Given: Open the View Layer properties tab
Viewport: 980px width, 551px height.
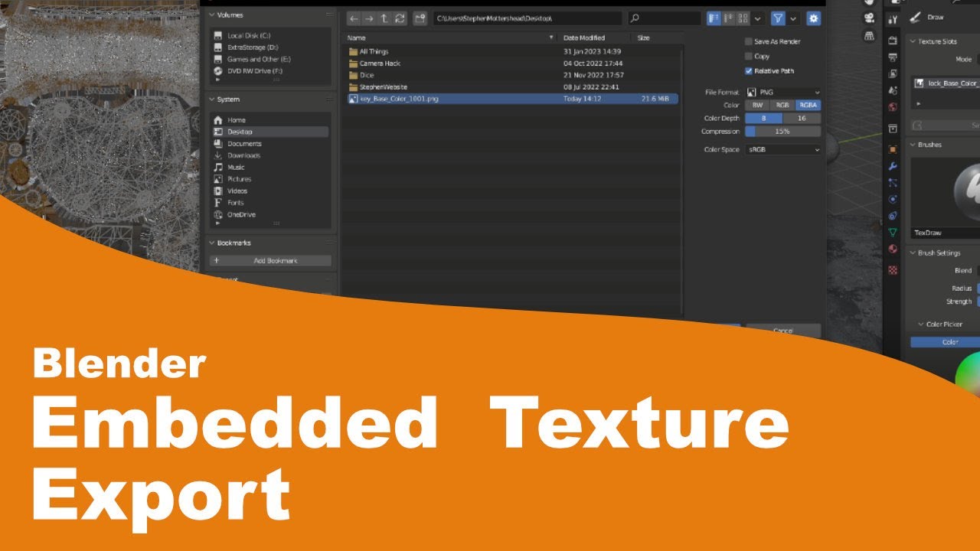Looking at the screenshot, I should pyautogui.click(x=893, y=74).
